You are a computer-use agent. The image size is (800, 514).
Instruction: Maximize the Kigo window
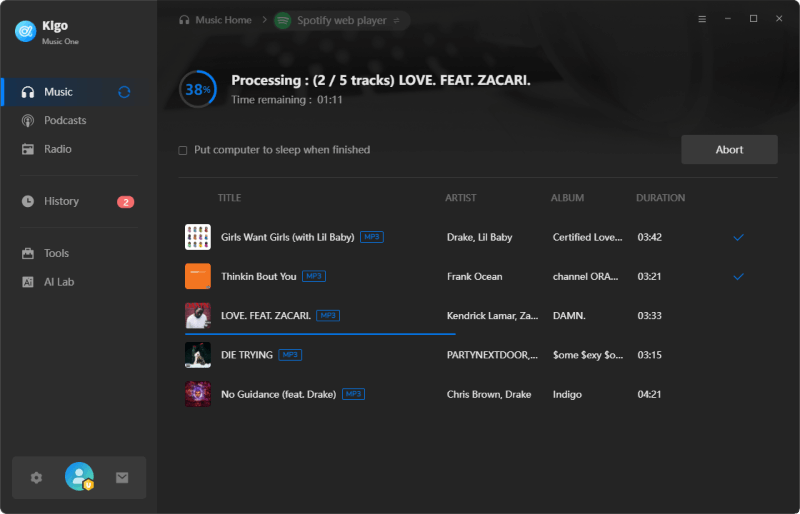[x=754, y=19]
